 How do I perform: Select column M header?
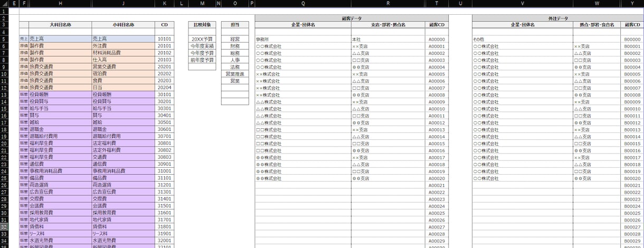pos(202,4)
